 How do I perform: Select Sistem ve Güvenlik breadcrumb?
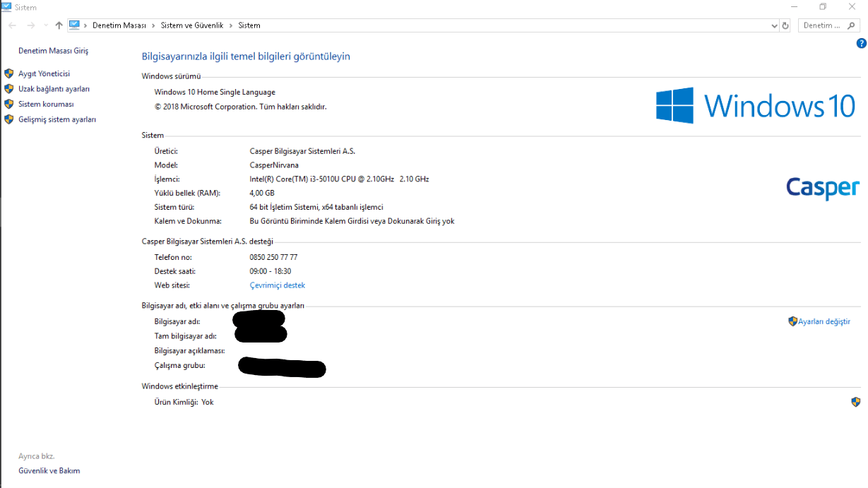(192, 25)
